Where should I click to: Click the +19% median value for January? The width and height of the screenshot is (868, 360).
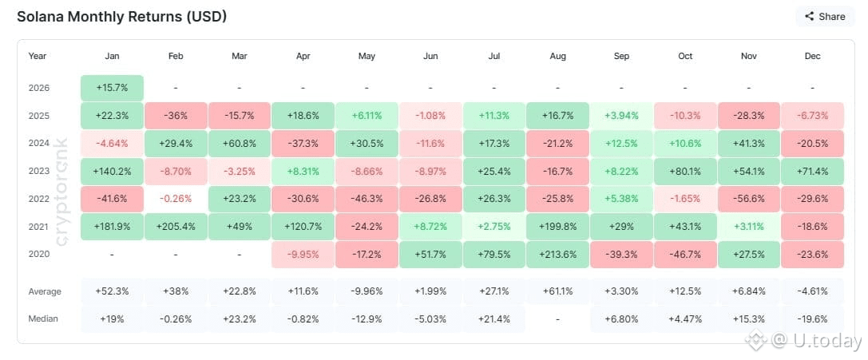(x=112, y=318)
